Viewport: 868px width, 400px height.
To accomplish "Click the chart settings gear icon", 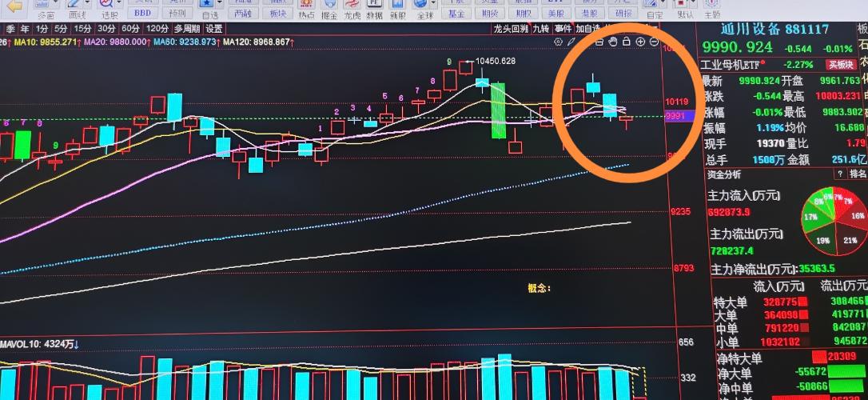I will [x=558, y=42].
